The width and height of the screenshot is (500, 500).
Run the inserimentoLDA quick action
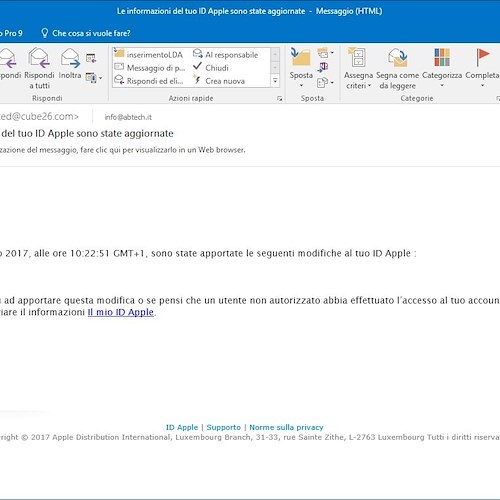point(149,54)
